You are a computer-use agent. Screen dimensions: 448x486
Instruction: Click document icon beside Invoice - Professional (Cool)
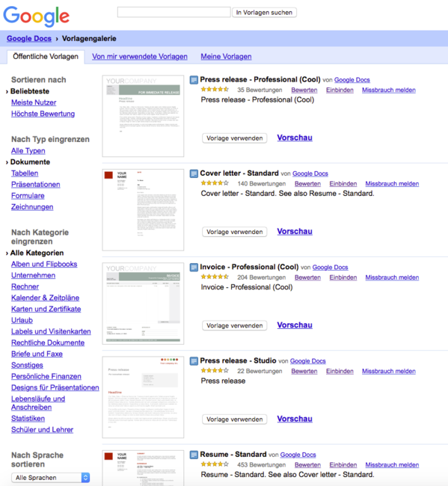coord(194,267)
